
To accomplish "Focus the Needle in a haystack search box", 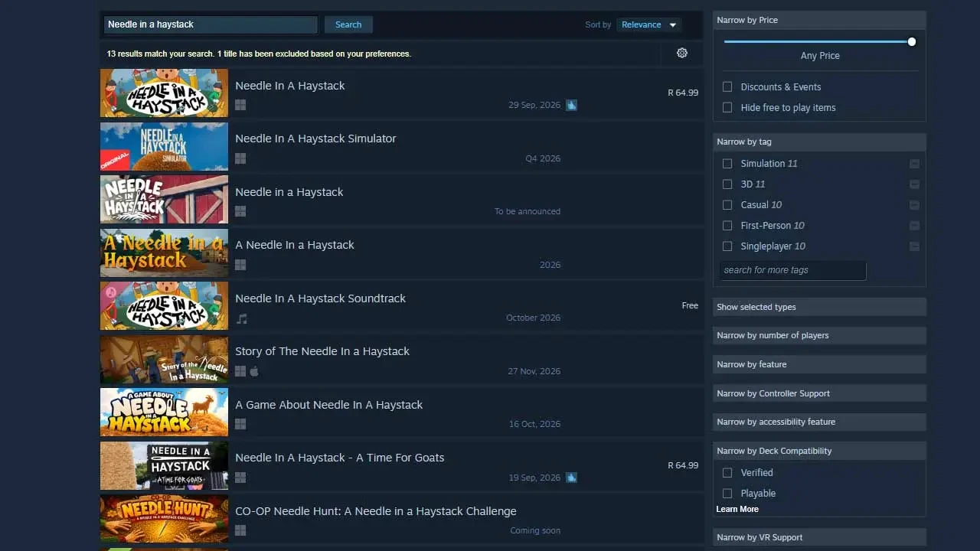I will pyautogui.click(x=211, y=24).
